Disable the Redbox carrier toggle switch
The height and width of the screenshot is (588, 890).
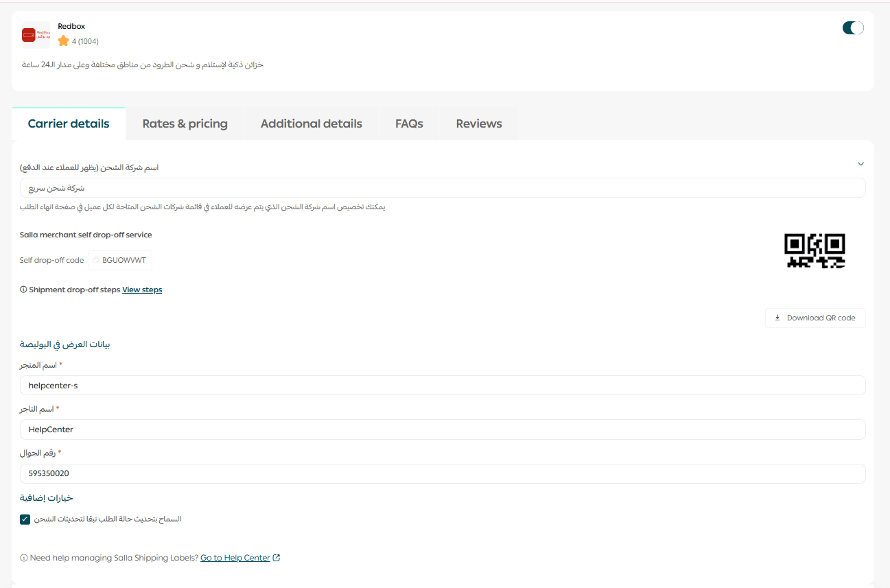coord(853,28)
